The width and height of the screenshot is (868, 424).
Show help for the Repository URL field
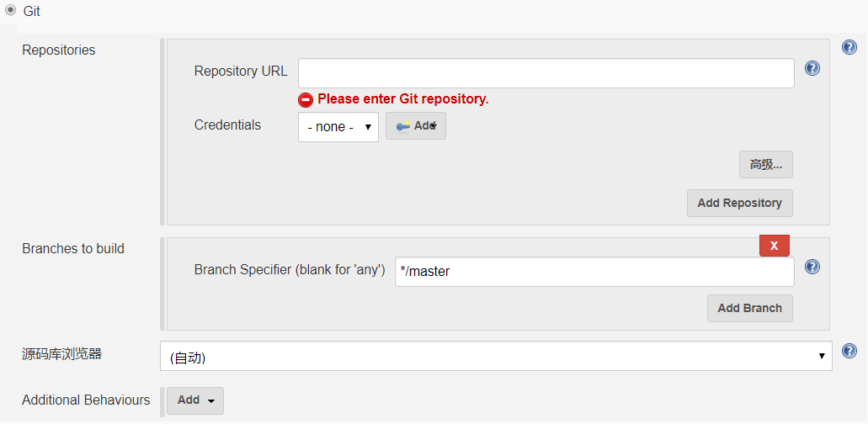click(812, 68)
